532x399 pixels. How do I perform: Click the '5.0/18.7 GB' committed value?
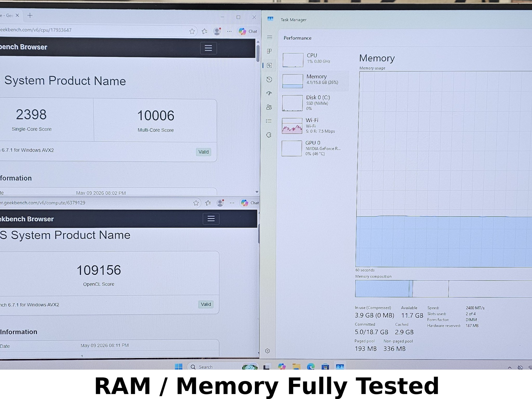[x=371, y=332]
